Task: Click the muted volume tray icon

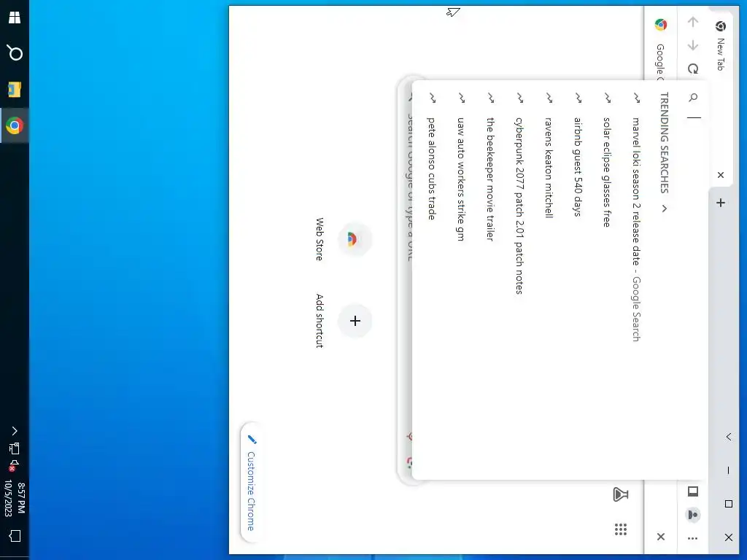Action: [x=14, y=464]
